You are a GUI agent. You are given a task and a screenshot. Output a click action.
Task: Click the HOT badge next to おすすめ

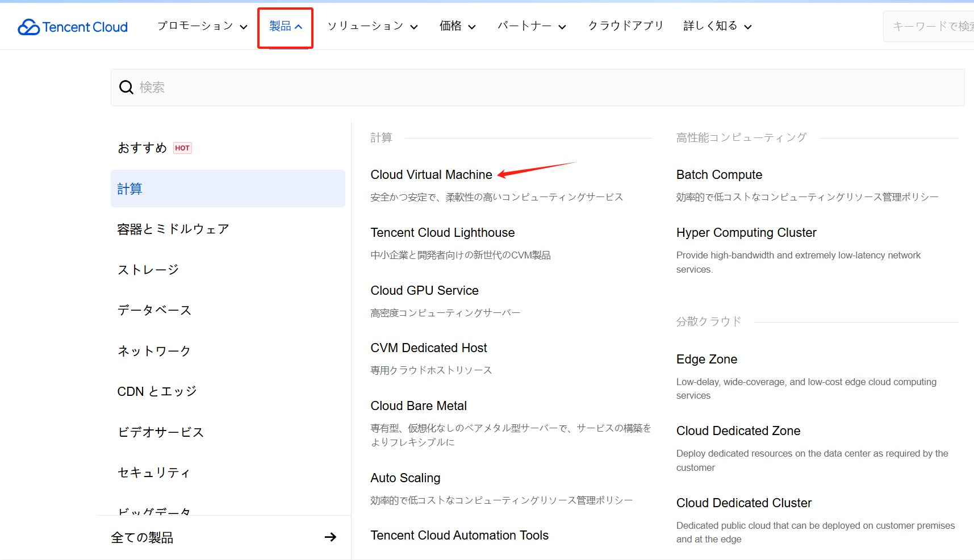(182, 148)
